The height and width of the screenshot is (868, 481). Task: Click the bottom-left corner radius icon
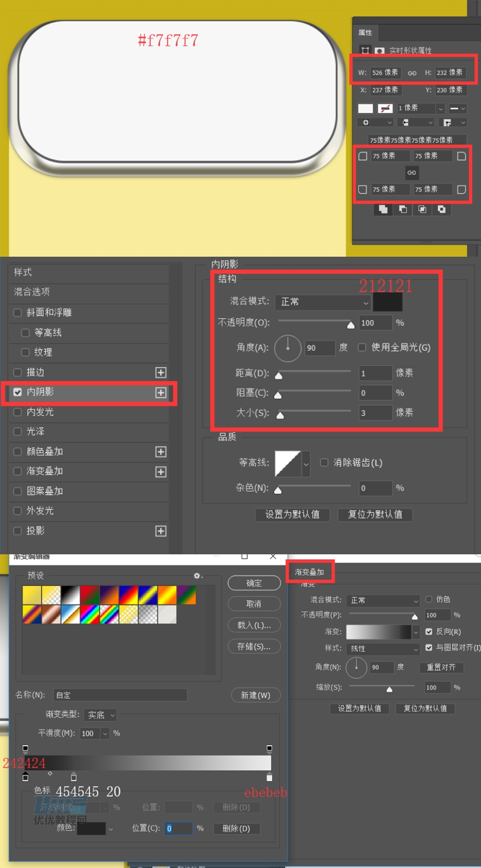click(x=363, y=189)
